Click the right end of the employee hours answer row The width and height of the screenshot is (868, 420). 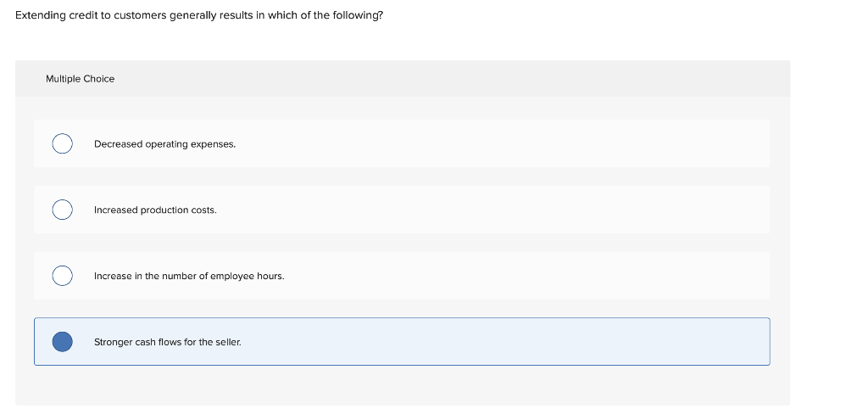[x=746, y=276]
